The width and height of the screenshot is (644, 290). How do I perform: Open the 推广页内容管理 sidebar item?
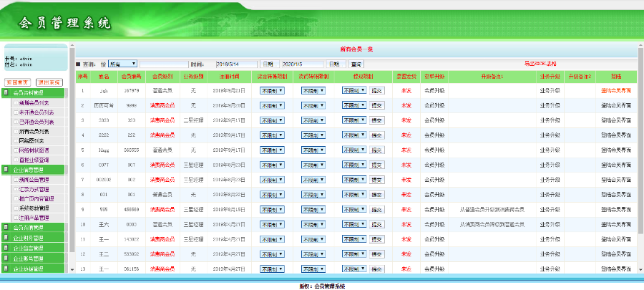(36, 199)
